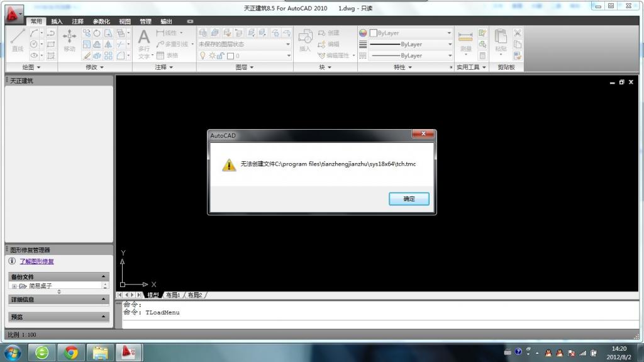The image size is (644, 362).
Task: Expand the 实用工具 panel dropdown
Action: (x=484, y=67)
